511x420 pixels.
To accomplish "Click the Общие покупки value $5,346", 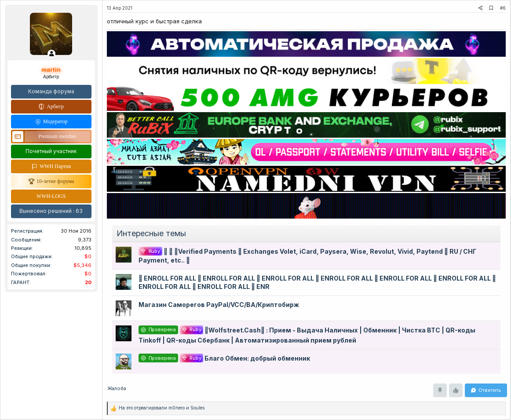I will pyautogui.click(x=82, y=265).
